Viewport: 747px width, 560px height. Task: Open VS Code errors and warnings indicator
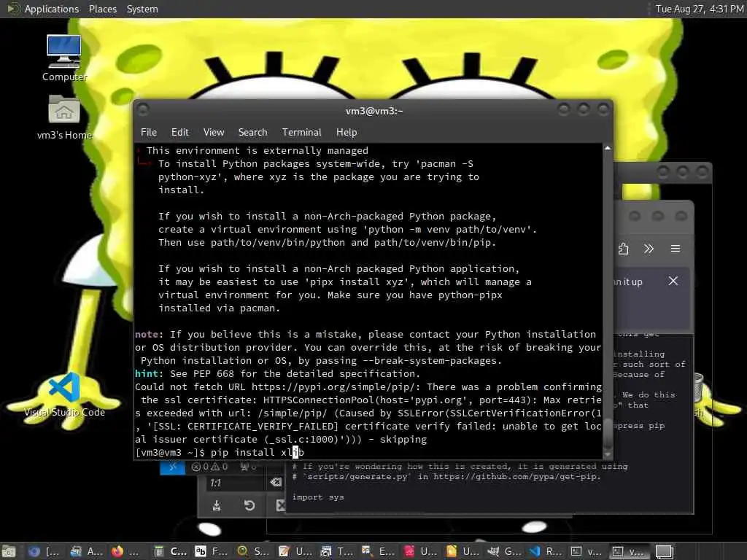point(209,467)
